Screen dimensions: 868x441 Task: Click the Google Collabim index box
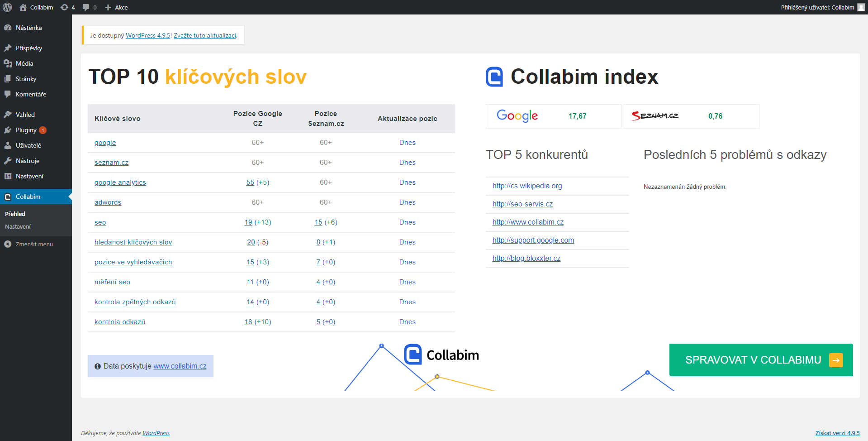(x=553, y=116)
